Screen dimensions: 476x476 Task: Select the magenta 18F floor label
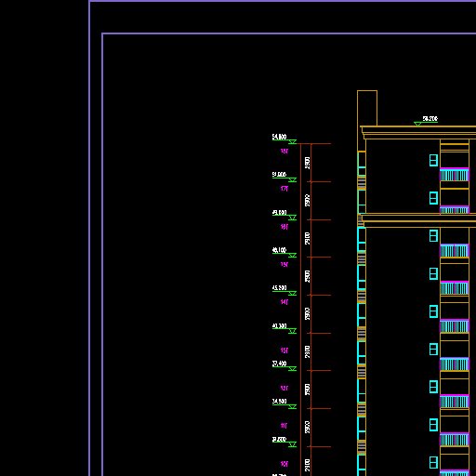tap(284, 151)
